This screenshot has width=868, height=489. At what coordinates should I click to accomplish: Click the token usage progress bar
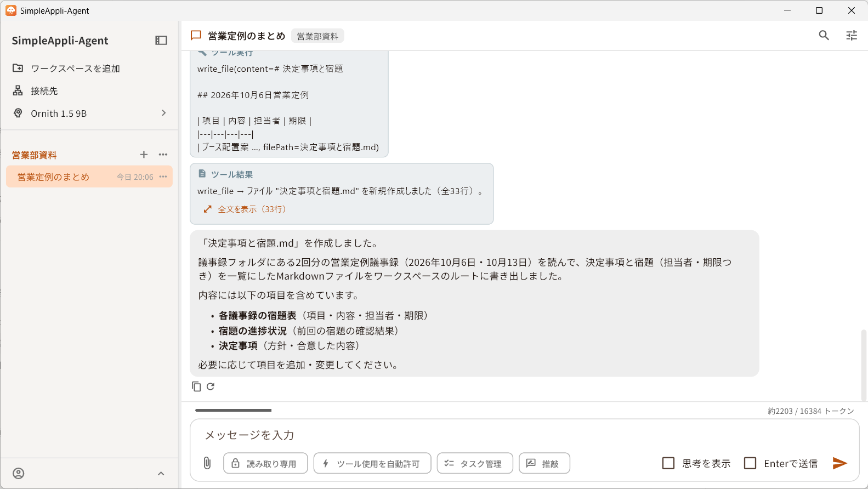pyautogui.click(x=233, y=410)
